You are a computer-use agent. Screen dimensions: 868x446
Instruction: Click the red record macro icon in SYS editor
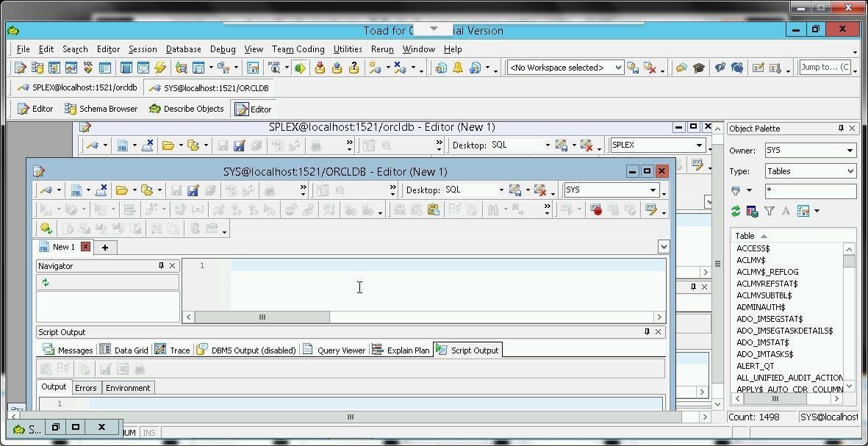tap(596, 209)
